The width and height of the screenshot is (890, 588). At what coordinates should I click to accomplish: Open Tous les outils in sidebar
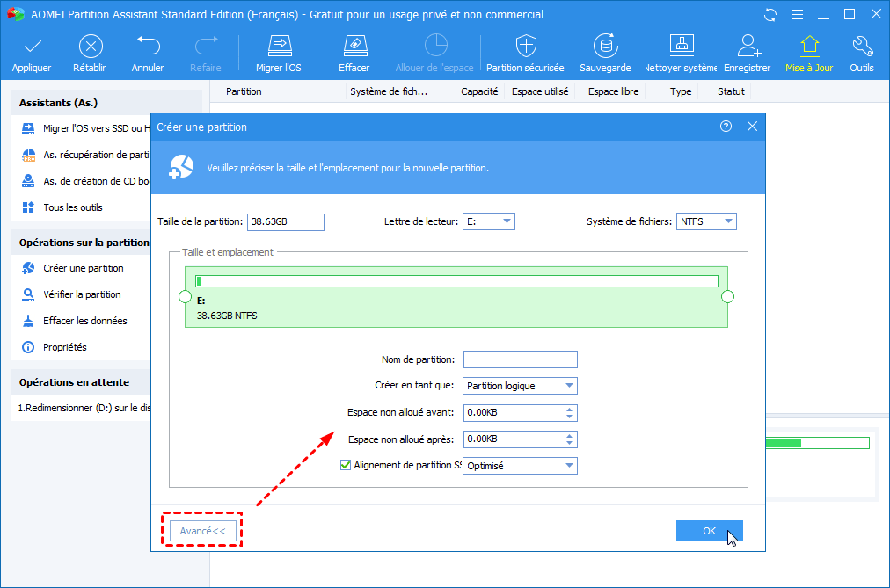tap(62, 207)
